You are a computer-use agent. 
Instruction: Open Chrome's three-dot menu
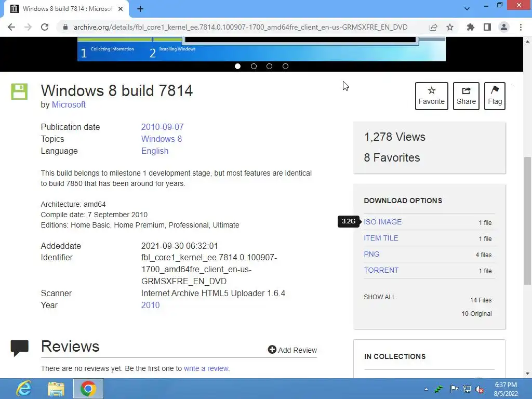[521, 27]
